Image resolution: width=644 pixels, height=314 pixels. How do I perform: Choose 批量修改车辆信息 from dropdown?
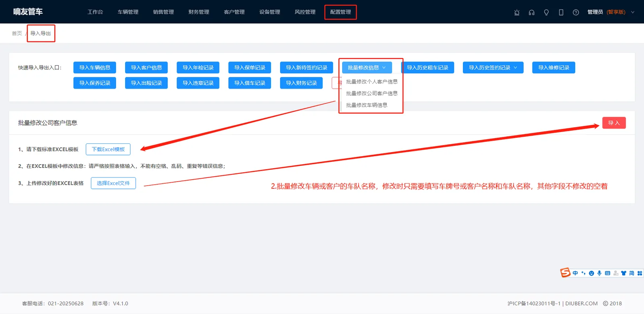click(x=367, y=105)
